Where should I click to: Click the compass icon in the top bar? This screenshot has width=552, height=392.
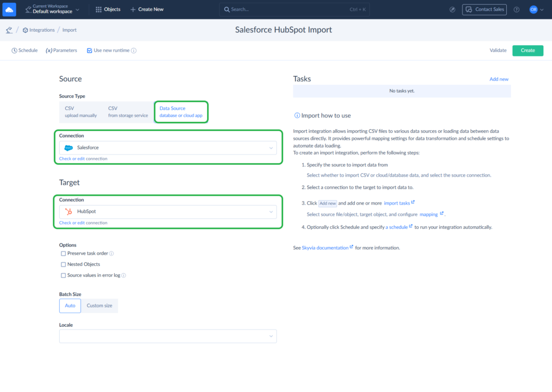(452, 9)
